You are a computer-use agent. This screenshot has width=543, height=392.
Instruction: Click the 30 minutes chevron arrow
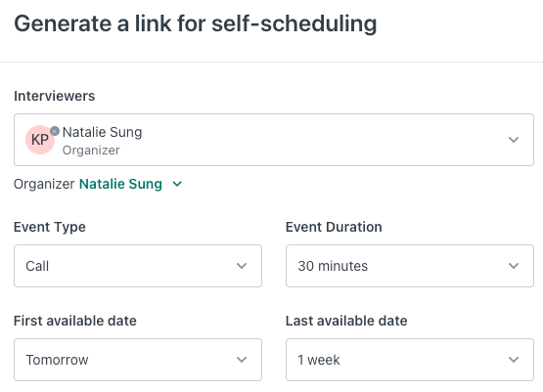pos(514,266)
